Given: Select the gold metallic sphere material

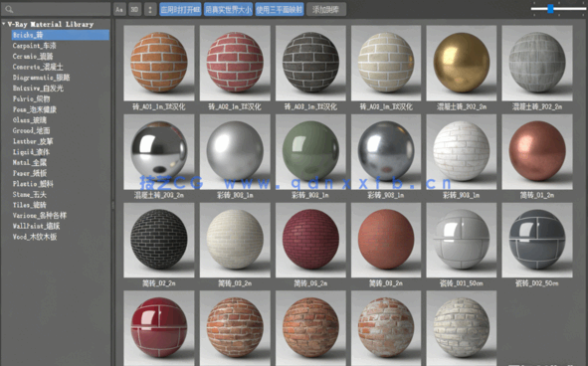Looking at the screenshot, I should (x=462, y=63).
